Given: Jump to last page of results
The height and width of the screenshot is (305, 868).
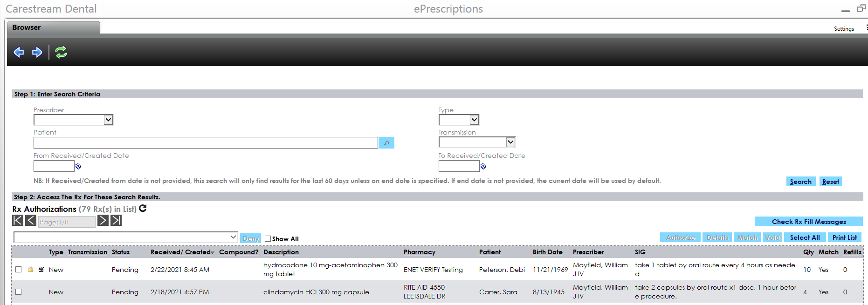Looking at the screenshot, I should point(116,221).
